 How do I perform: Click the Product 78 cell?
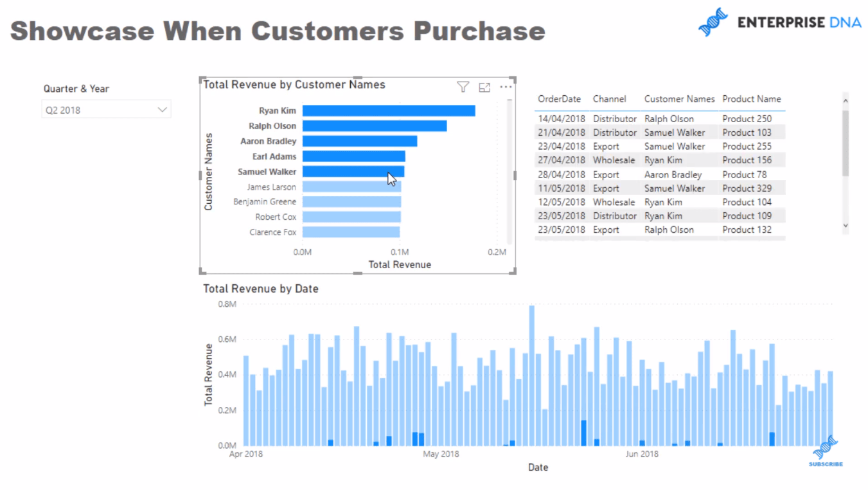745,175
